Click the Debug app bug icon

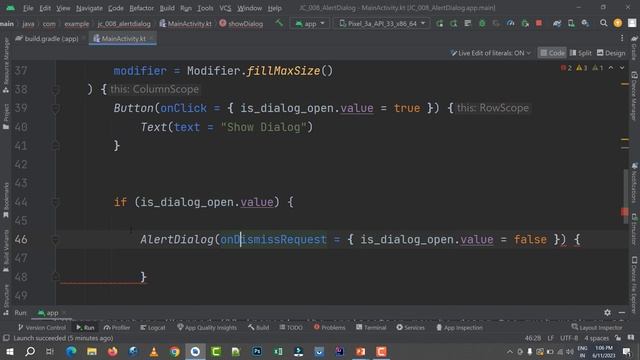(x=482, y=23)
